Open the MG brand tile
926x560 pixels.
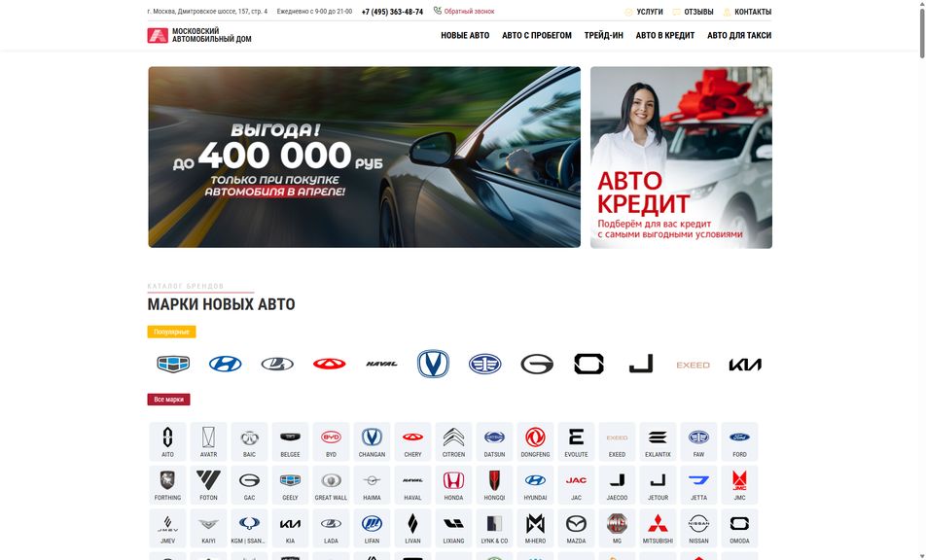pos(617,528)
